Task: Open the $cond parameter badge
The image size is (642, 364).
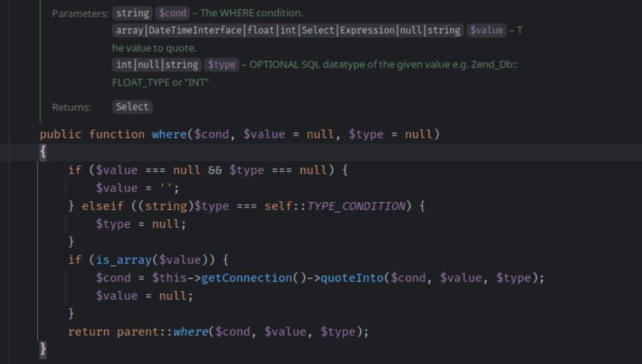Action: click(x=172, y=12)
